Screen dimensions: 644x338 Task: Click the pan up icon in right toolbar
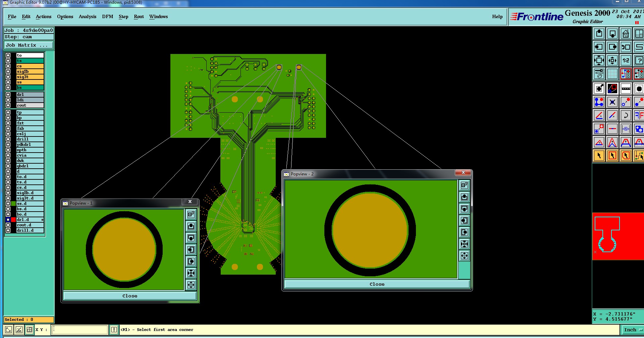click(x=599, y=34)
